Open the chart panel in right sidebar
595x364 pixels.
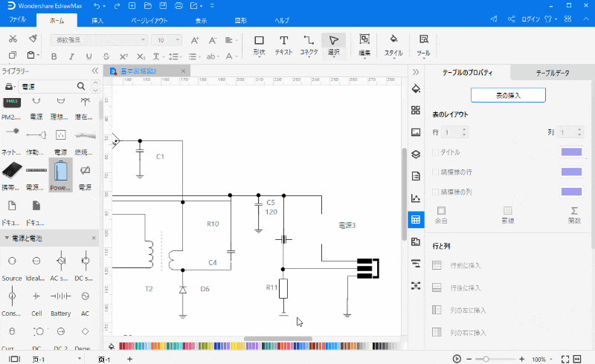[x=416, y=198]
